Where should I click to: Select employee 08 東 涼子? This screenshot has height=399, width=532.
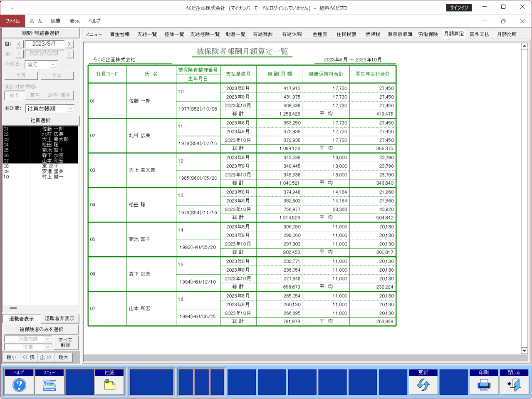point(40,166)
